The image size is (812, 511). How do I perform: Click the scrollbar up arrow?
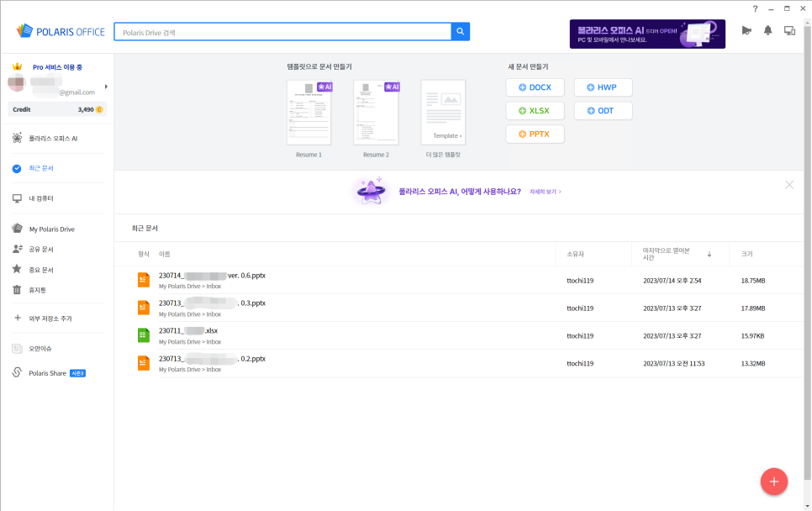(807, 21)
